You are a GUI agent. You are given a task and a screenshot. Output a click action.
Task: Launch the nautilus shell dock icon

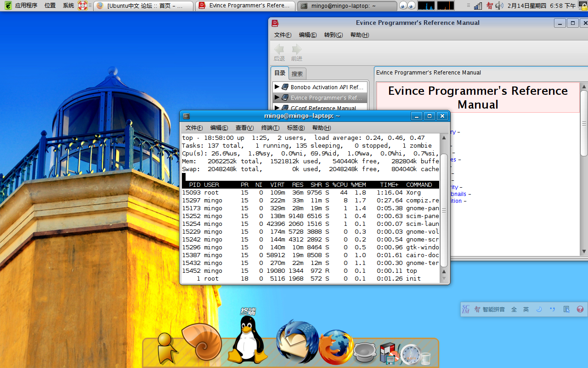tap(202, 341)
